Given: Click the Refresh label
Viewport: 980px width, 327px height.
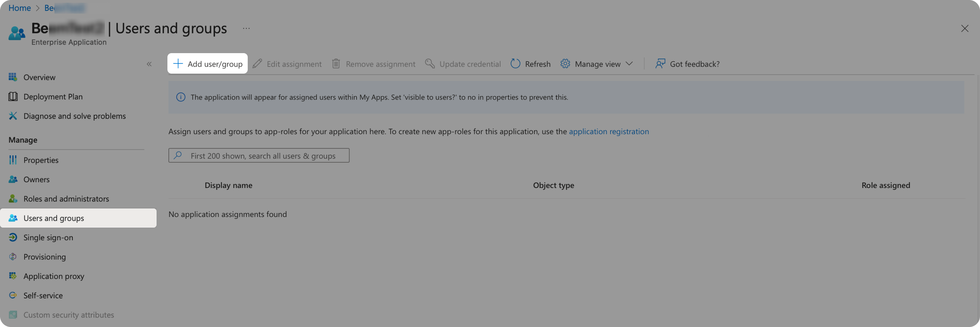Looking at the screenshot, I should 538,64.
